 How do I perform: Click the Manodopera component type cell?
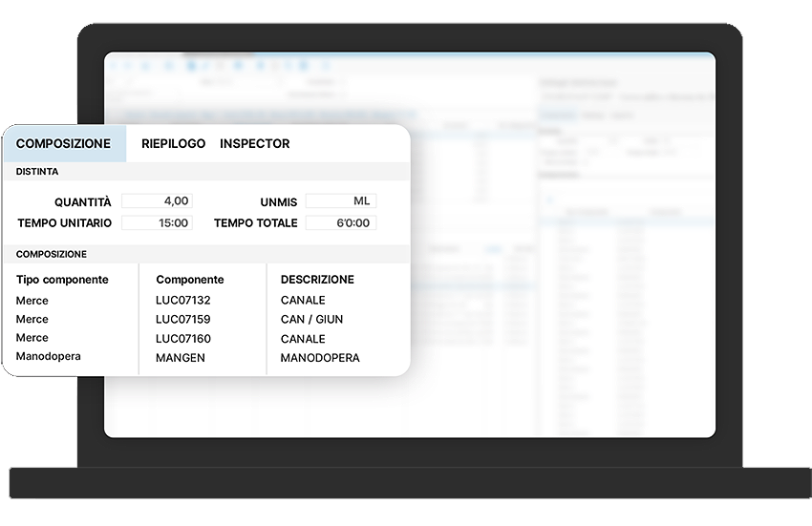point(49,357)
